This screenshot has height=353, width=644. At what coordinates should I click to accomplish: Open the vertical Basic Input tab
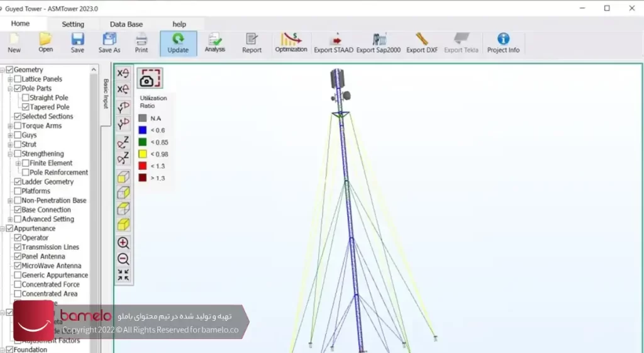point(106,94)
